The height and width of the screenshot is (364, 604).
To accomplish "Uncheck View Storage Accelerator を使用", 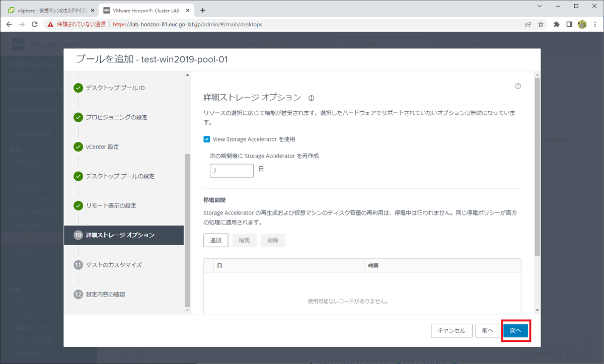I will tap(207, 139).
